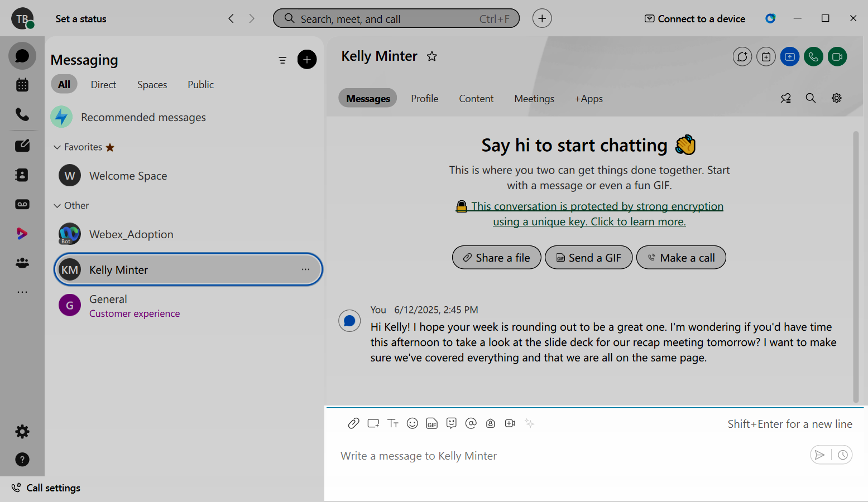The width and height of the screenshot is (868, 502).
Task: Click the screen capture icon in composer
Action: coord(373,423)
